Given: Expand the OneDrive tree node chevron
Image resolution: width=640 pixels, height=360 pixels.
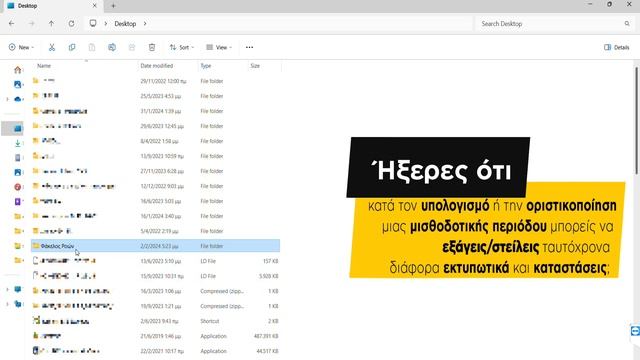Looking at the screenshot, I should tap(7, 99).
